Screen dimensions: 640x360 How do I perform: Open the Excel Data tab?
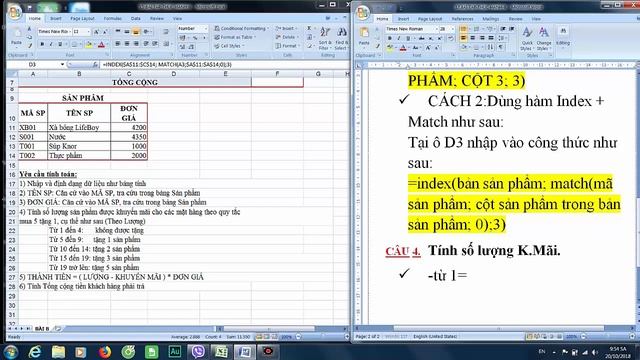[x=136, y=18]
